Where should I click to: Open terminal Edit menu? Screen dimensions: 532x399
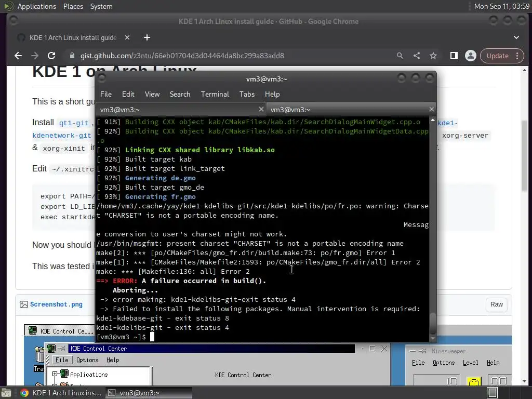(x=128, y=95)
